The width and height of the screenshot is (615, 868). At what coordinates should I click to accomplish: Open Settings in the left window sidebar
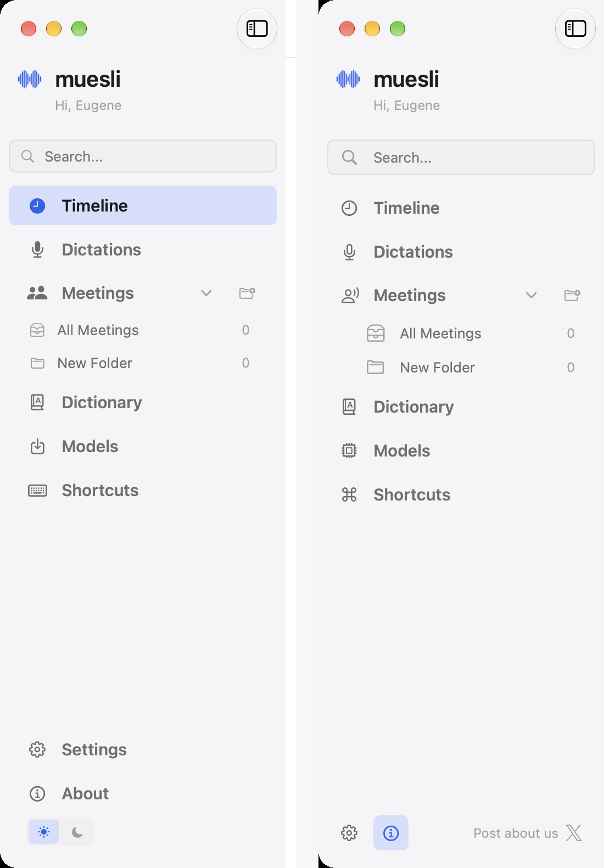point(143,750)
